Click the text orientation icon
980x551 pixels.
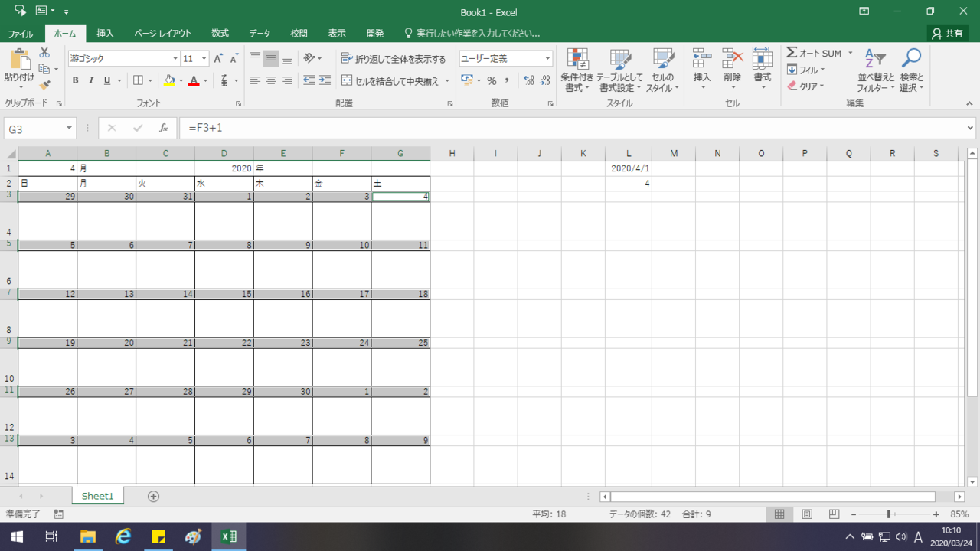point(309,58)
